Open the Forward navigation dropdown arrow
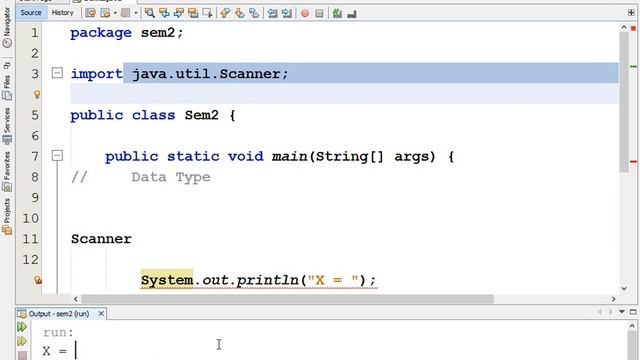 tap(136, 13)
